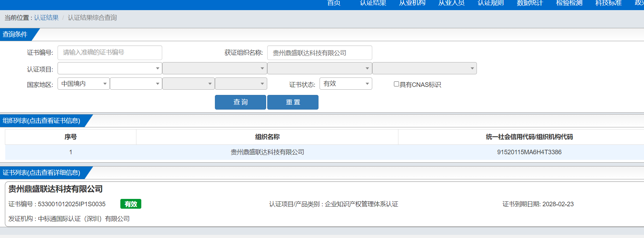Follow the 认证结果 breadcrumb link
This screenshot has width=644, height=238.
[x=46, y=18]
